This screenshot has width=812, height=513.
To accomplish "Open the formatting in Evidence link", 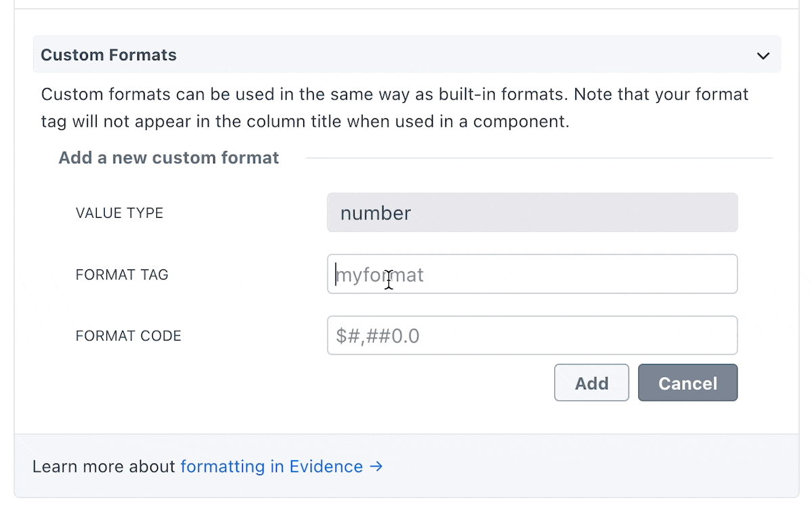I will coord(271,466).
